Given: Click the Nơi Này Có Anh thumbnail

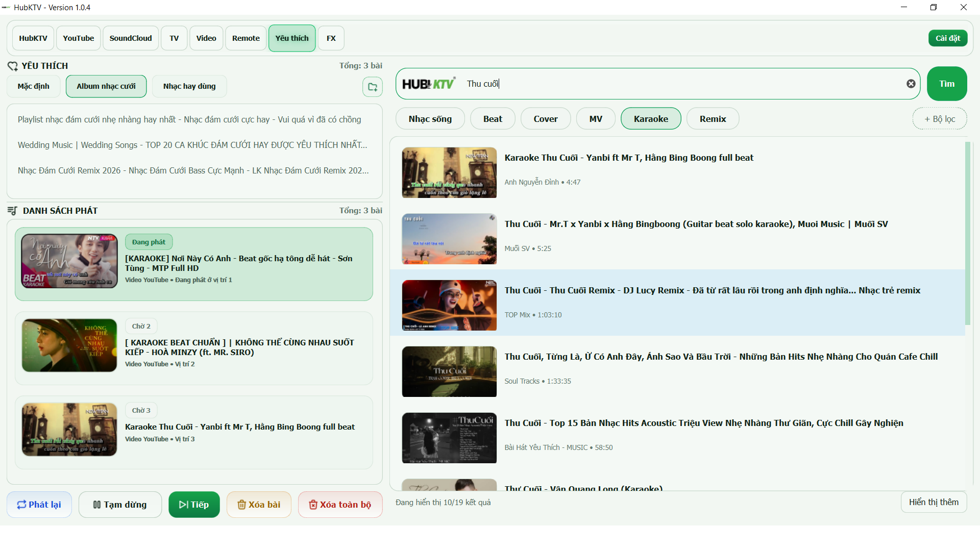Looking at the screenshot, I should point(69,261).
